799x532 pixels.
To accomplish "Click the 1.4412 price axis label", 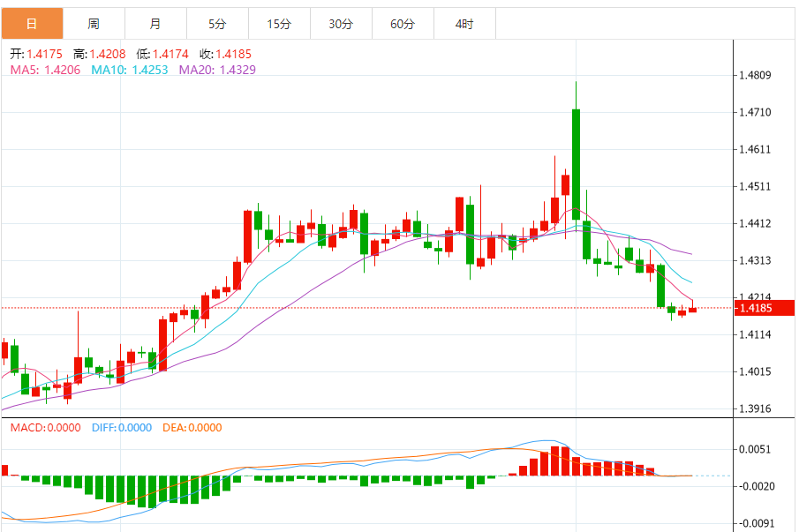I will pyautogui.click(x=755, y=223).
